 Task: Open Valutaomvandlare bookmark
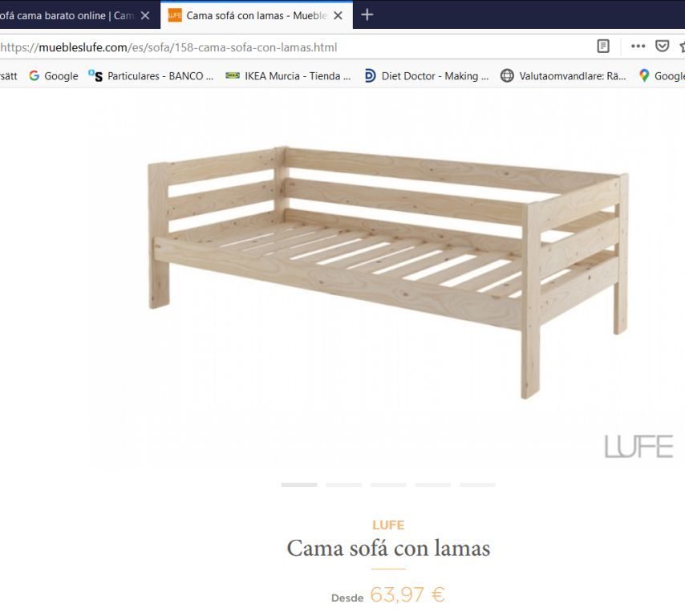563,76
